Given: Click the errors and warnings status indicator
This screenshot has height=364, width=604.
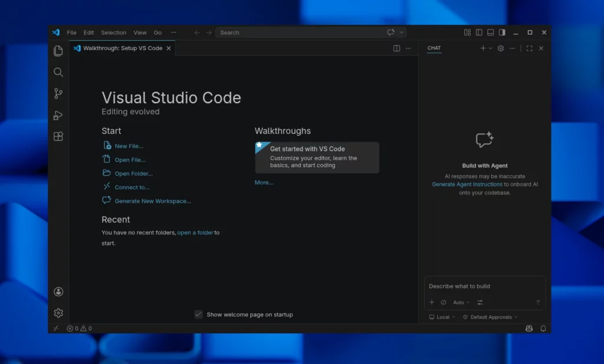Looking at the screenshot, I should click(78, 329).
